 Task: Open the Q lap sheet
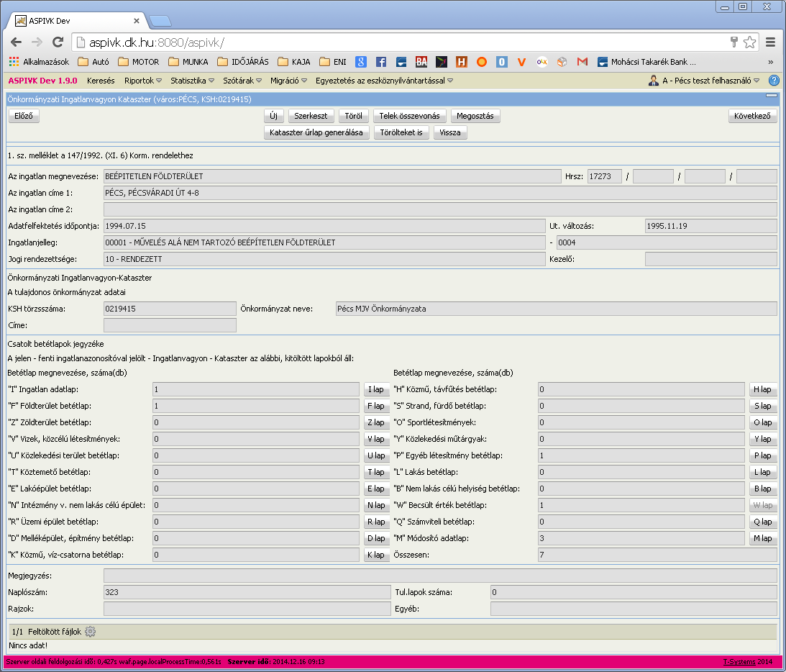click(763, 522)
